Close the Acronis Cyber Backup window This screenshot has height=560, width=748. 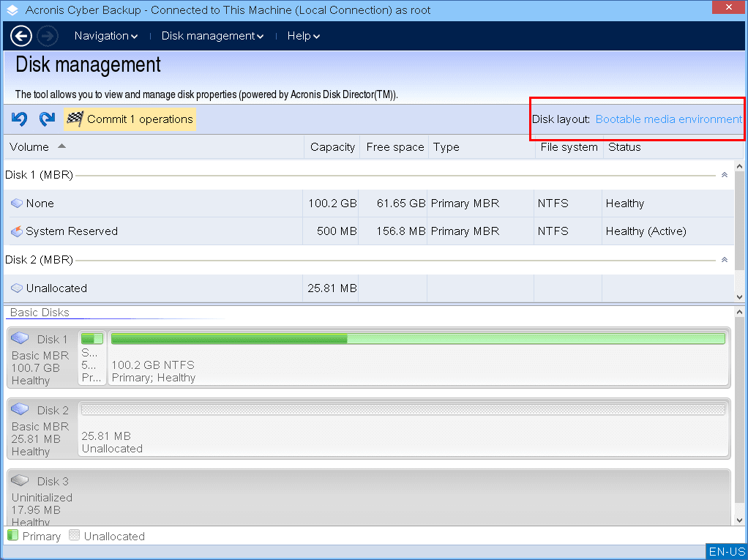[x=728, y=7]
